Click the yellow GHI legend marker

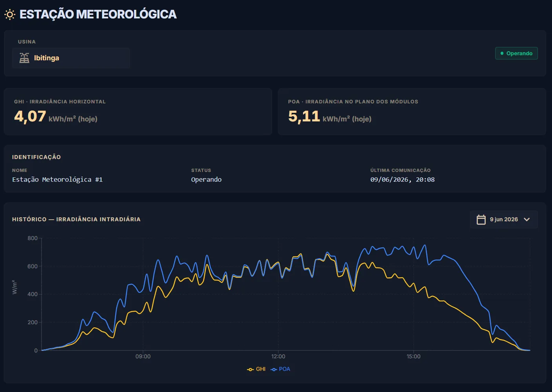(x=251, y=369)
